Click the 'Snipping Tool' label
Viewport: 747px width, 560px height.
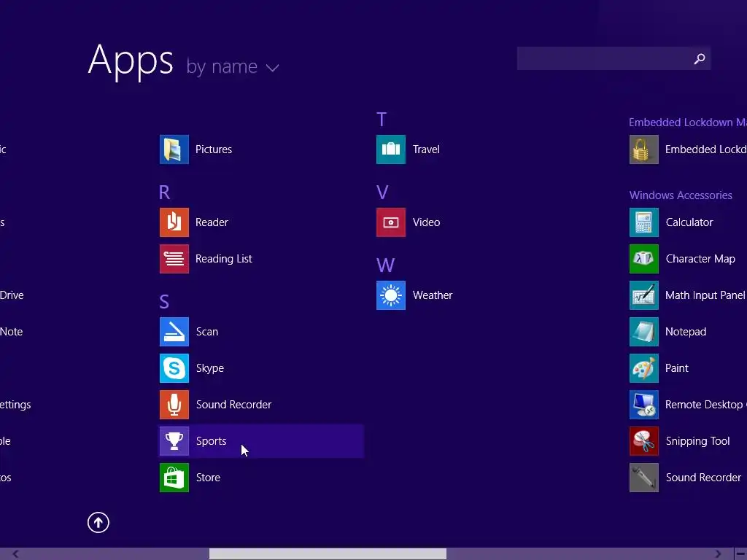[697, 441]
